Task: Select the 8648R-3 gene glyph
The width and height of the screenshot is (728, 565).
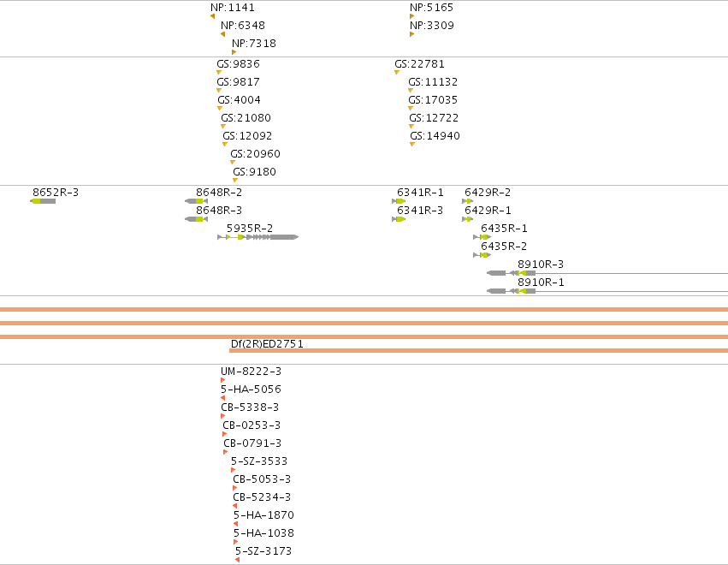Action: click(x=197, y=219)
